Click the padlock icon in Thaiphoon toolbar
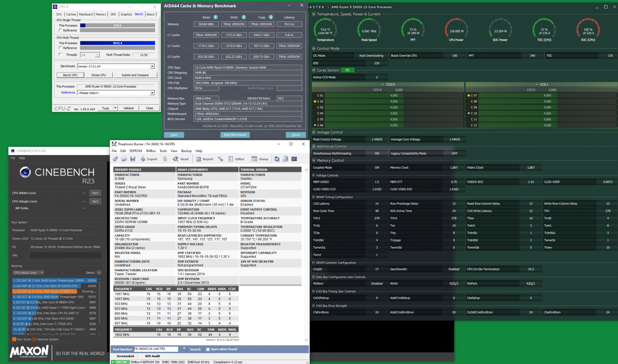The height and width of the screenshot is (364, 618). (x=165, y=159)
